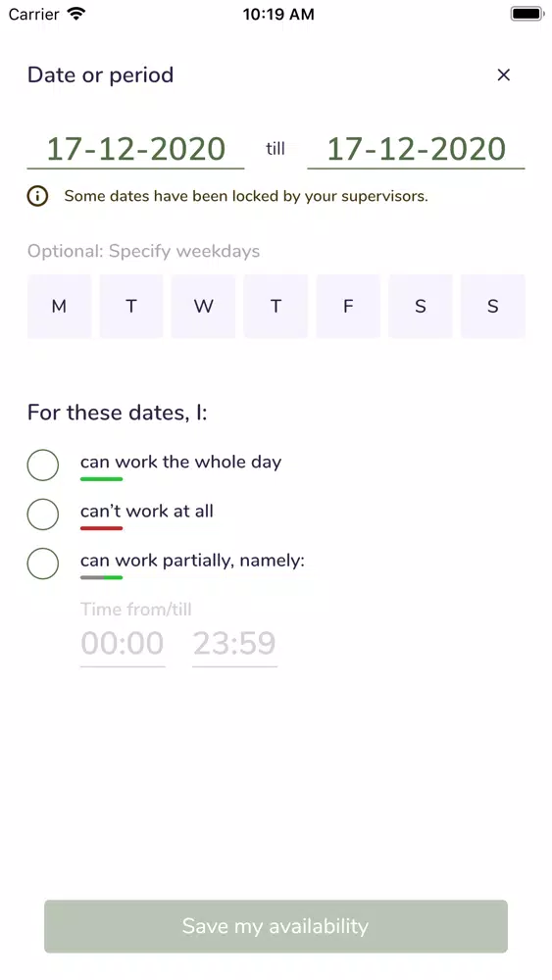The image size is (552, 980).
Task: Select the Tuesday weekday tile
Action: 131,306
